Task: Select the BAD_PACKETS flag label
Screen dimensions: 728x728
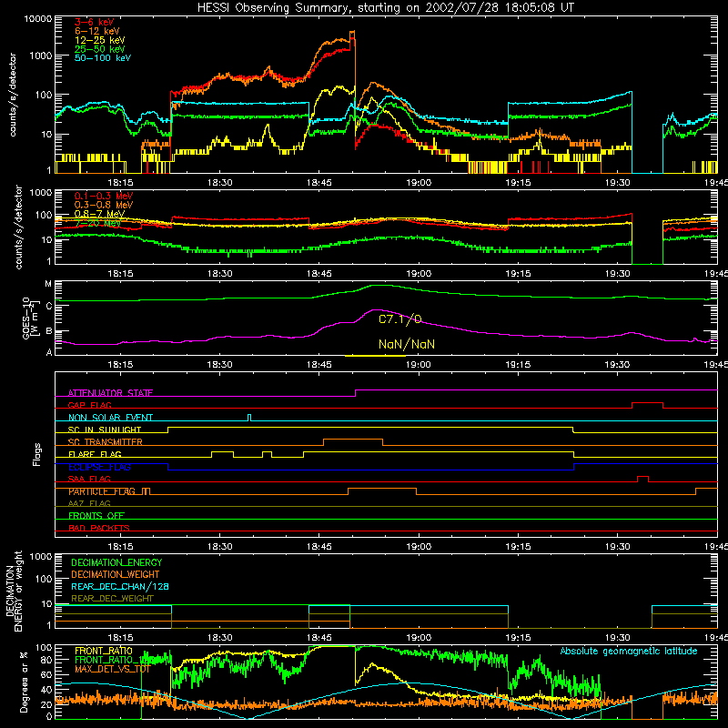Action: point(99,528)
